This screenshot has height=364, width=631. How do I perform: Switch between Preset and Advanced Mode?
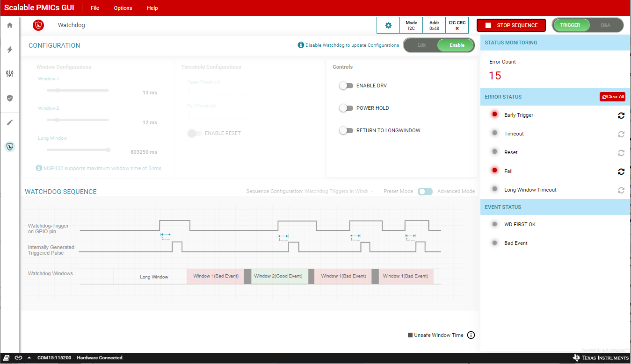(x=425, y=192)
